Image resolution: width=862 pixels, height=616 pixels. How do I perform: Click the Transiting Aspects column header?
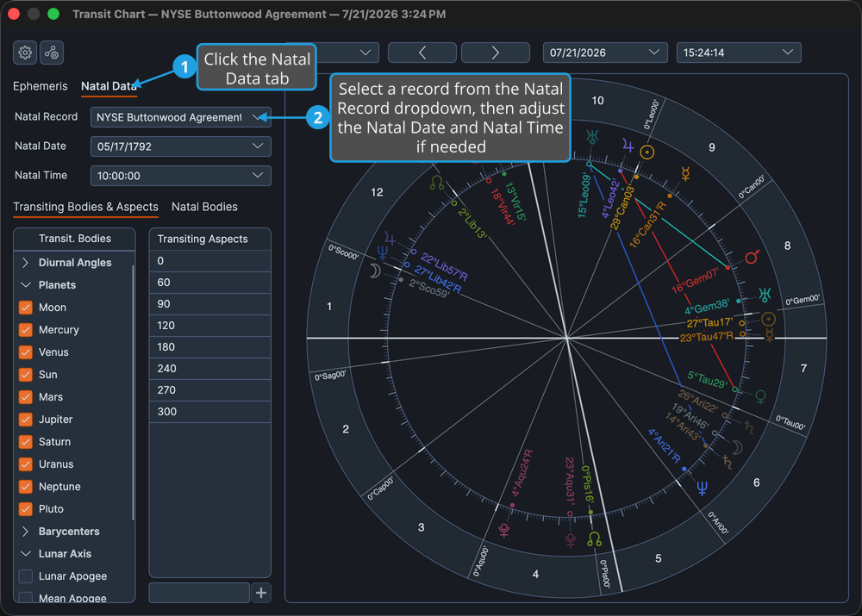tap(210, 239)
